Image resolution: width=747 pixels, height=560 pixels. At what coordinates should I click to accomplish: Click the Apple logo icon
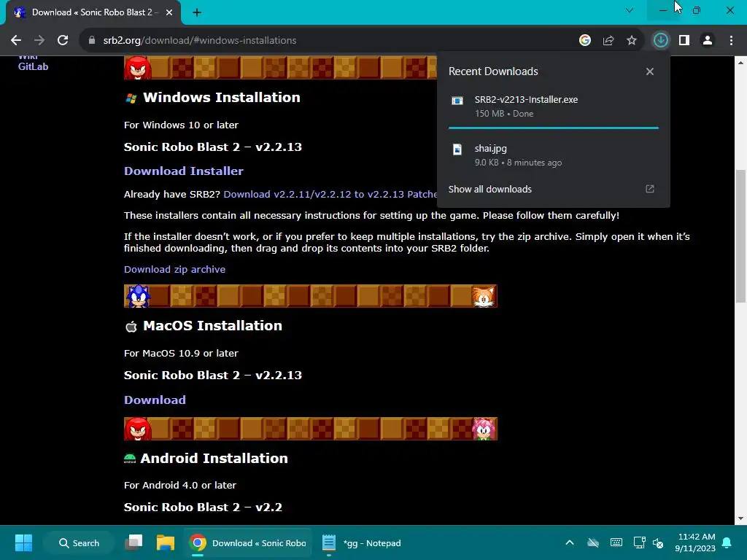pyautogui.click(x=131, y=327)
